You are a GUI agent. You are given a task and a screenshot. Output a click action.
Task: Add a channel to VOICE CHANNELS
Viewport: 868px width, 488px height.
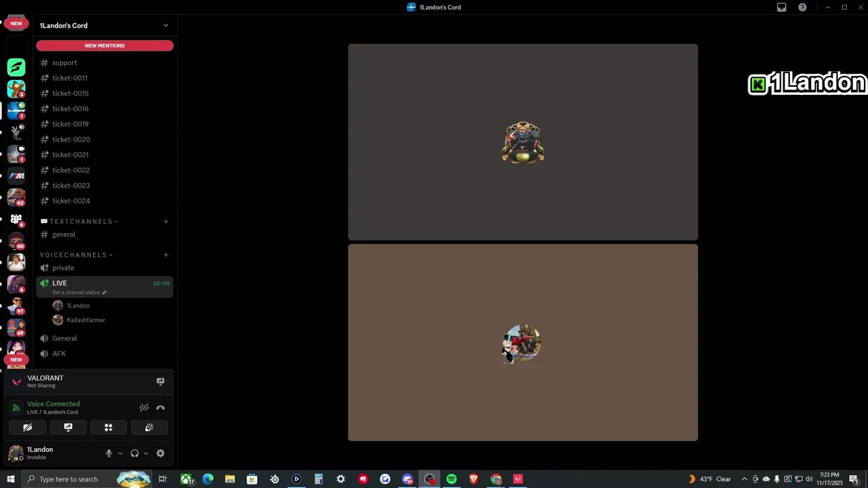(165, 255)
